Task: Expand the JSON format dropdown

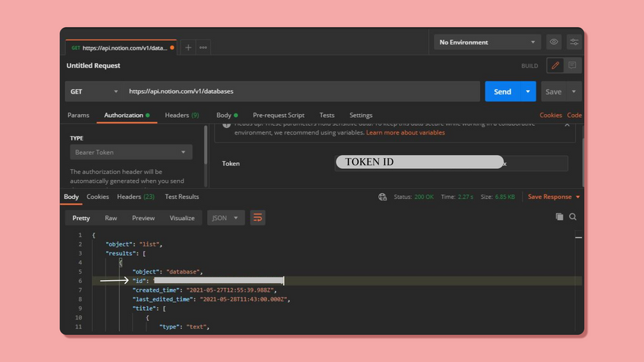Action: (x=225, y=218)
